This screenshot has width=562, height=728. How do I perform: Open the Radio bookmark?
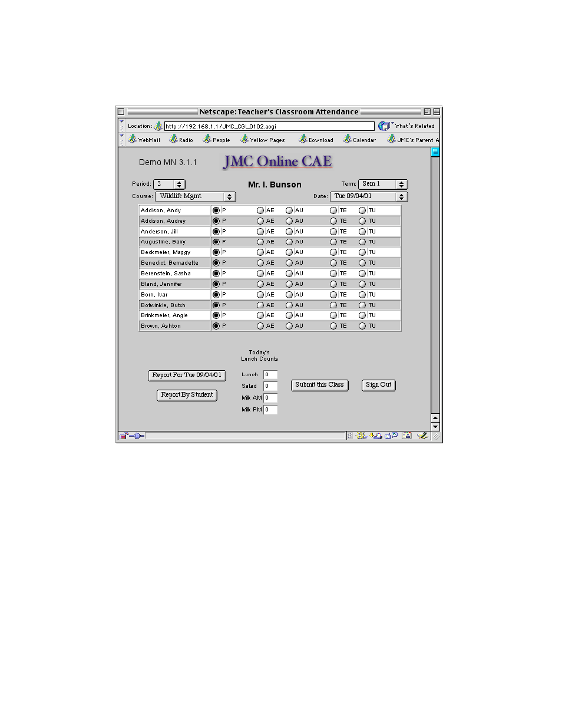[x=181, y=140]
